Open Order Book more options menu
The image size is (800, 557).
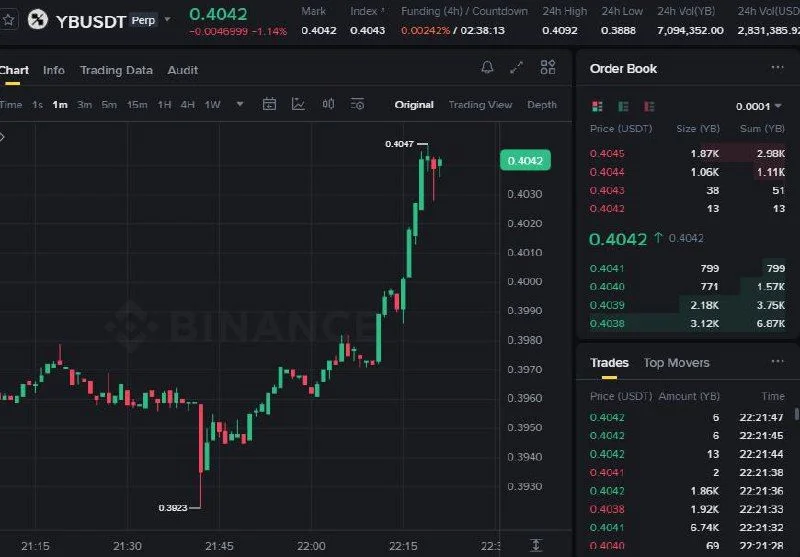(777, 67)
